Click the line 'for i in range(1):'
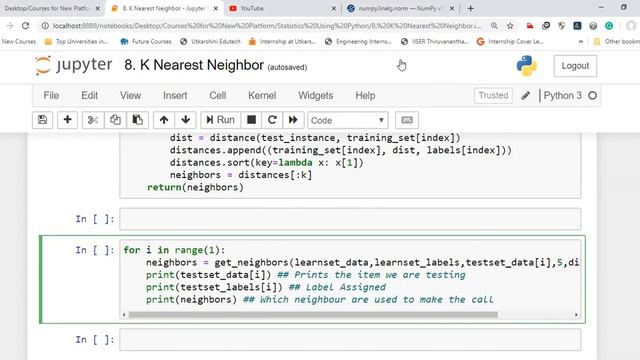 click(x=174, y=250)
